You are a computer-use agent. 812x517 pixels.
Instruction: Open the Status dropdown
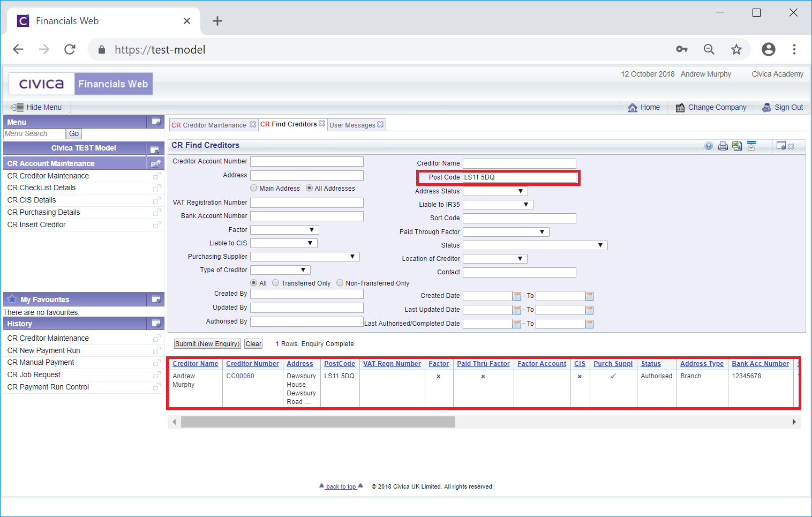(535, 245)
